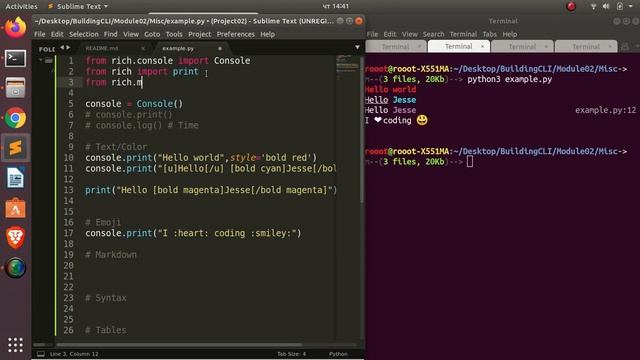The width and height of the screenshot is (640, 360).
Task: Open Ubuntu Software store icon
Action: [x=16, y=208]
